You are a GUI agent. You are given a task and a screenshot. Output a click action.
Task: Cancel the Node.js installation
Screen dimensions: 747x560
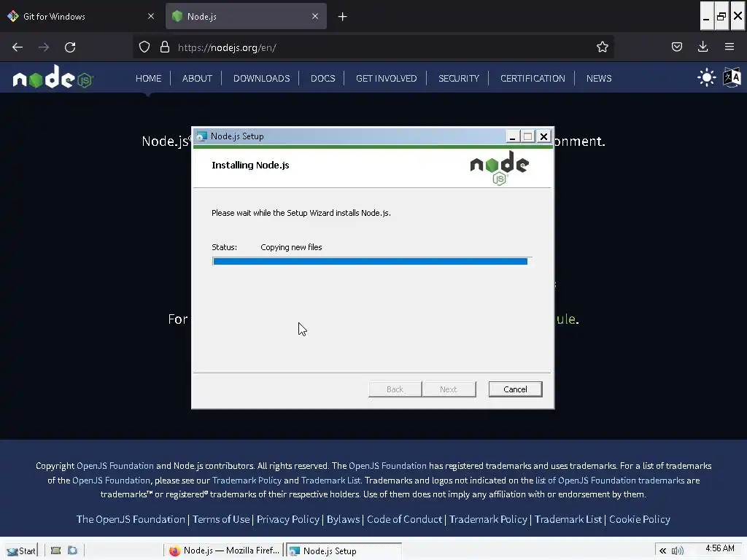coord(515,389)
